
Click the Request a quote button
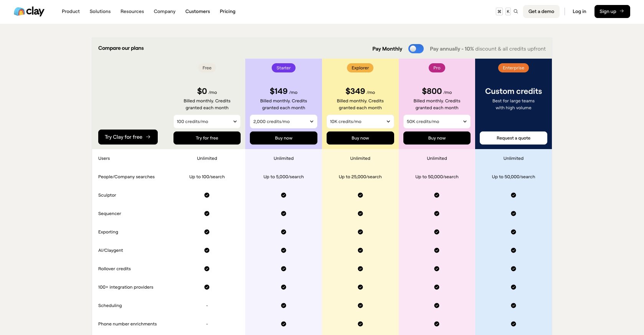click(x=514, y=138)
